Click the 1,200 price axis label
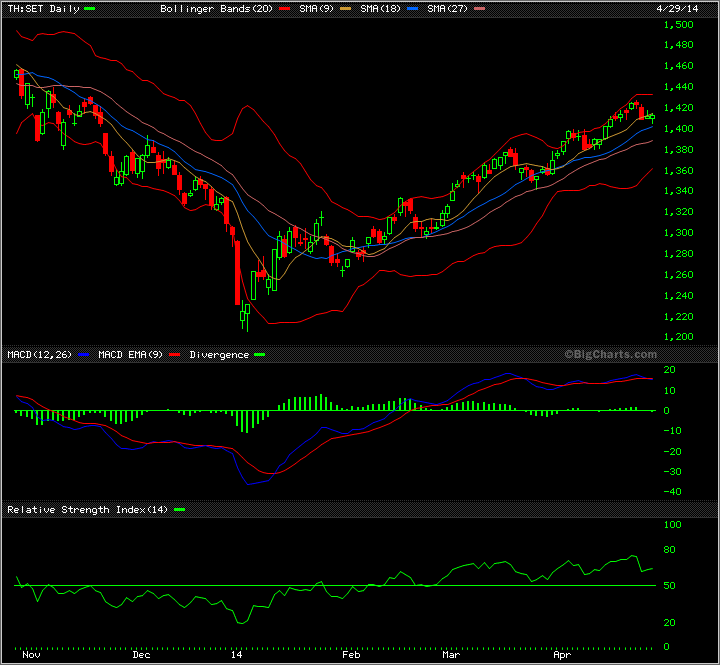Image resolution: width=720 pixels, height=665 pixels. click(679, 337)
